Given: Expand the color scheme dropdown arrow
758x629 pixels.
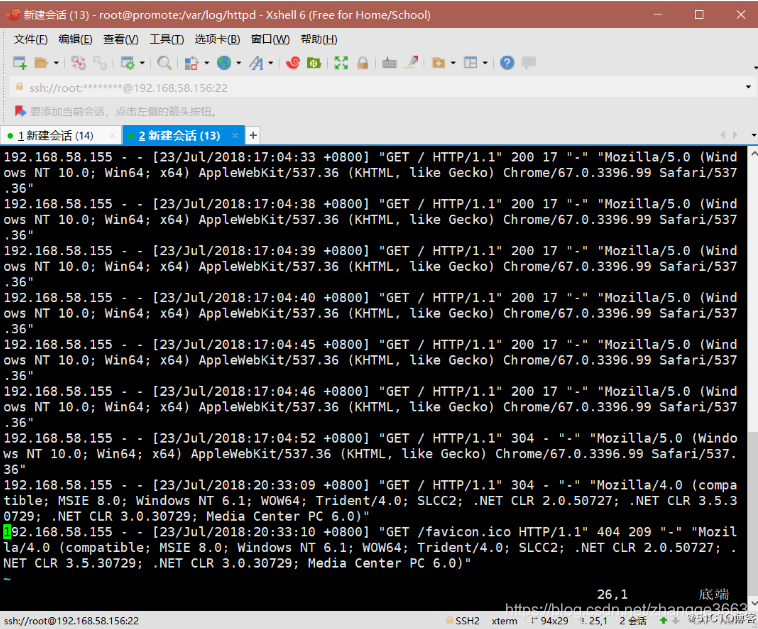Looking at the screenshot, I should 207,63.
